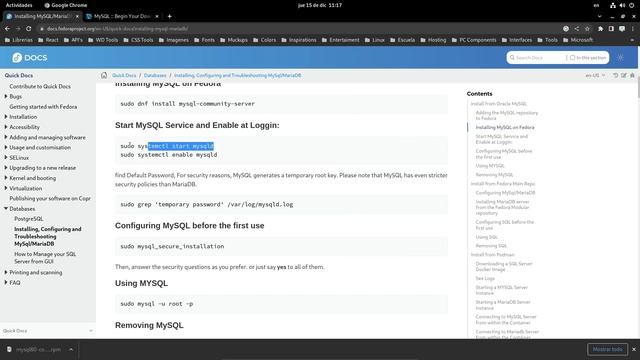The width and height of the screenshot is (640, 360).
Task: Toggle the dark mode sun icon
Action: coord(620,58)
